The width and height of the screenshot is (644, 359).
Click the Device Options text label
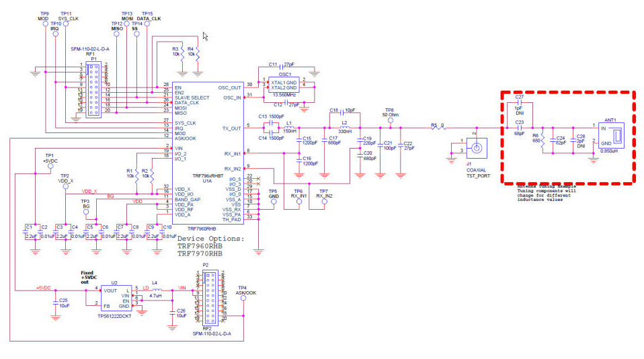210,239
